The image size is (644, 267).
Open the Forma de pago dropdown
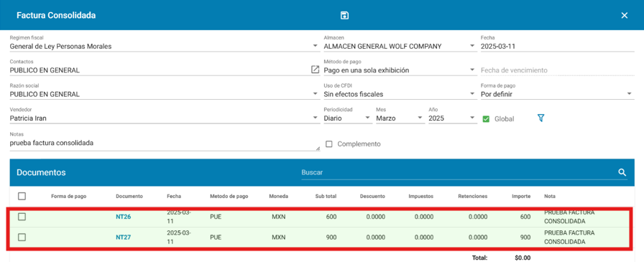(557, 94)
